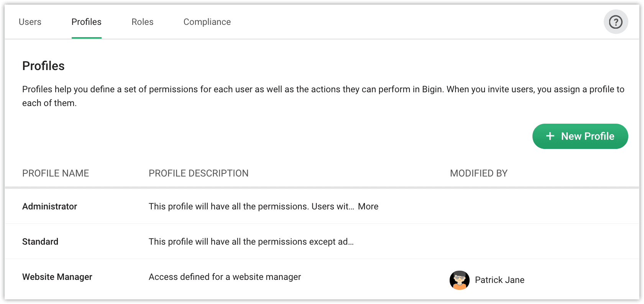Click the Website Manager description text

point(225,277)
